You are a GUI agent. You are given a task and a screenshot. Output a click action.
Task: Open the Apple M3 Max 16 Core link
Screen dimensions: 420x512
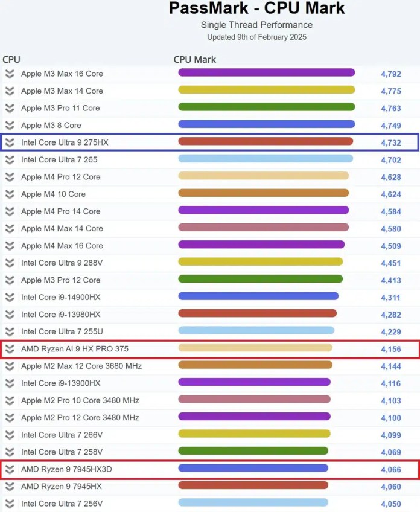tap(62, 74)
